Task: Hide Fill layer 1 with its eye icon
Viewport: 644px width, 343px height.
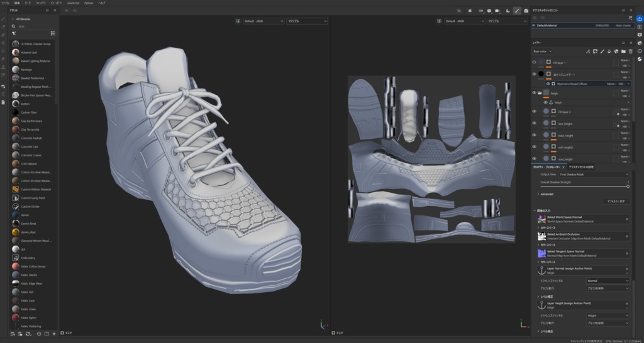Action: click(x=534, y=62)
